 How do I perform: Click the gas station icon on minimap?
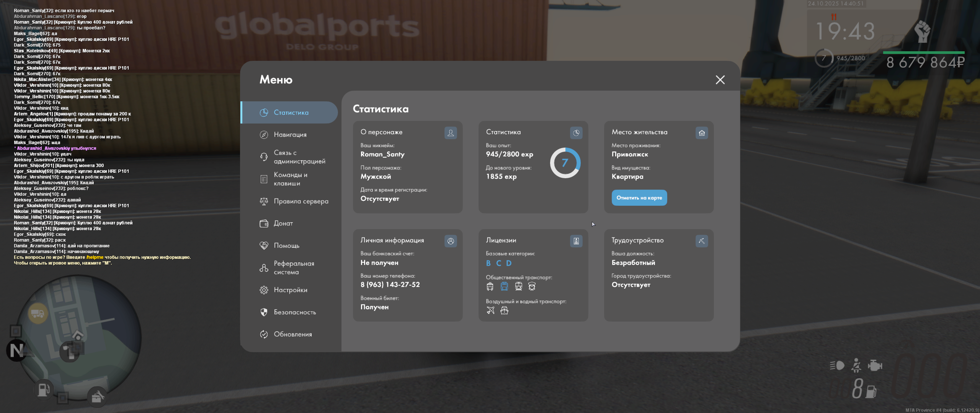(43, 390)
